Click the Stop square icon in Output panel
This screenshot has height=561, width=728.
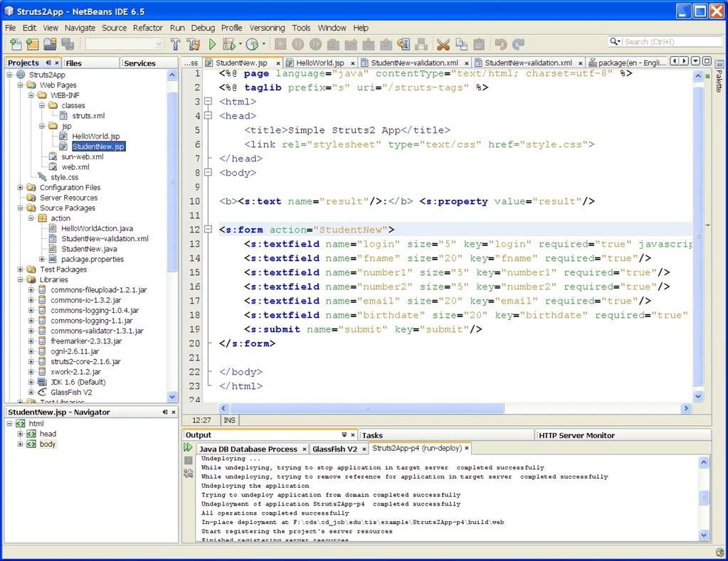188,460
